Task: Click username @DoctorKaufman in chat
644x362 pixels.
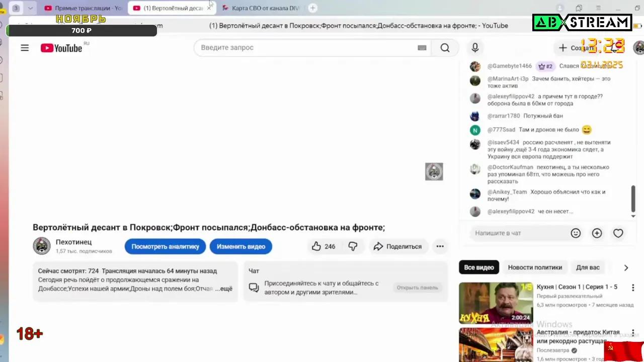Action: (510, 167)
